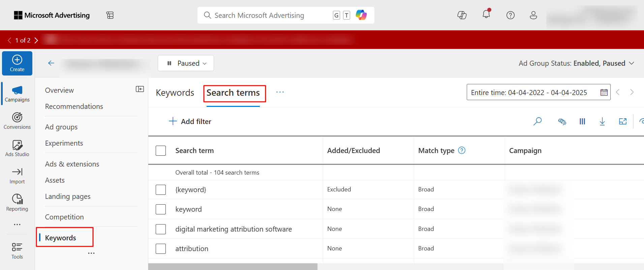Click the download arrow icon
644x270 pixels.
tap(602, 121)
